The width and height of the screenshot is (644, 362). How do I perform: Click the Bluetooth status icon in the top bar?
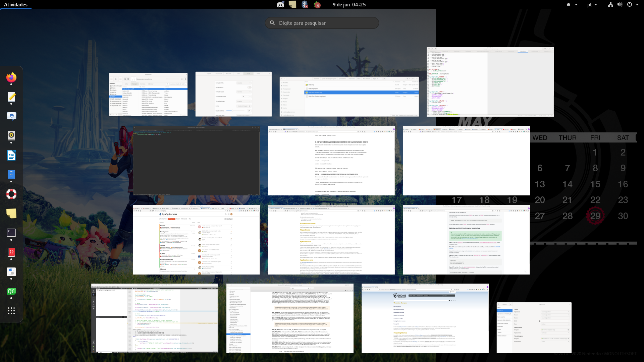click(x=305, y=4)
